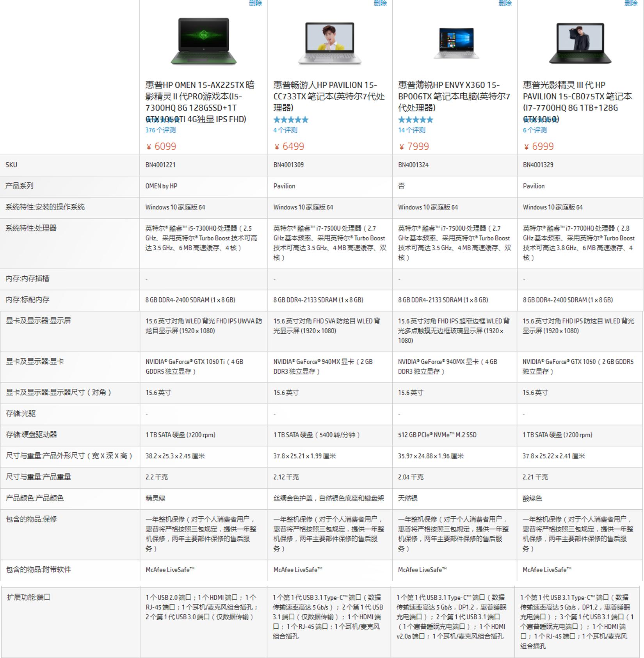Click the 产品颜色:产品颜色 row label
This screenshot has height=658, width=644.
point(35,498)
